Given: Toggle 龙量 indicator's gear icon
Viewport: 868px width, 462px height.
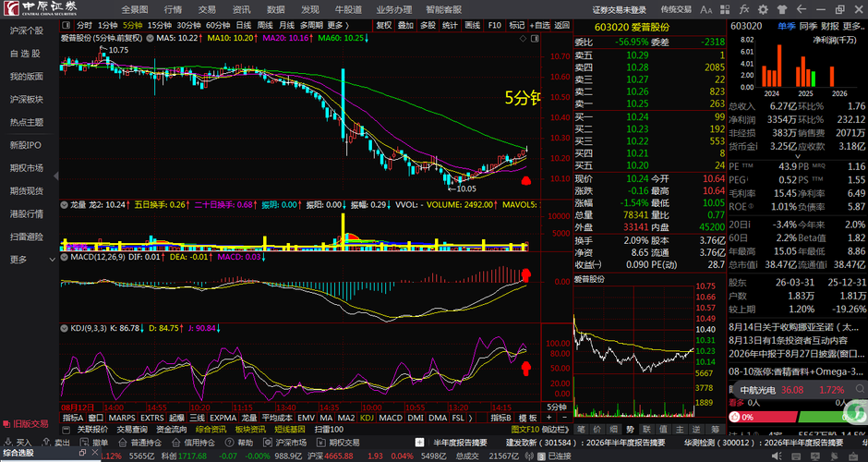Looking at the screenshot, I should (65, 204).
